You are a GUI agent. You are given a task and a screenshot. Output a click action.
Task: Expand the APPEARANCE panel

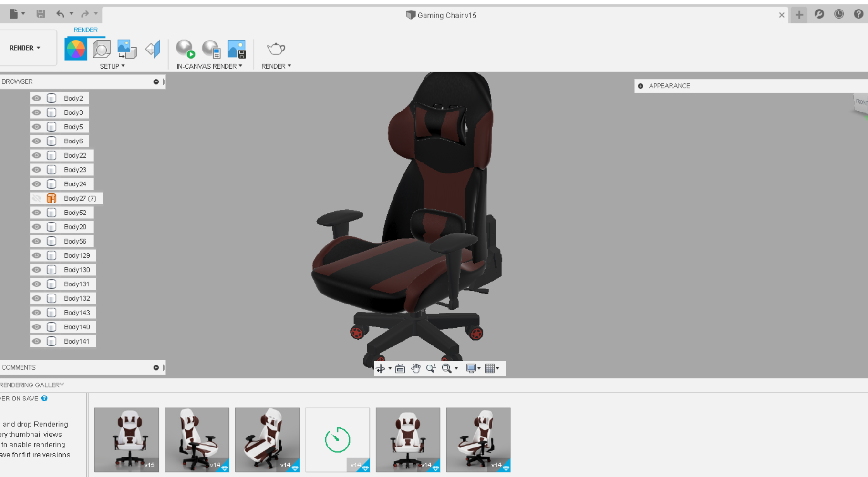tap(641, 86)
